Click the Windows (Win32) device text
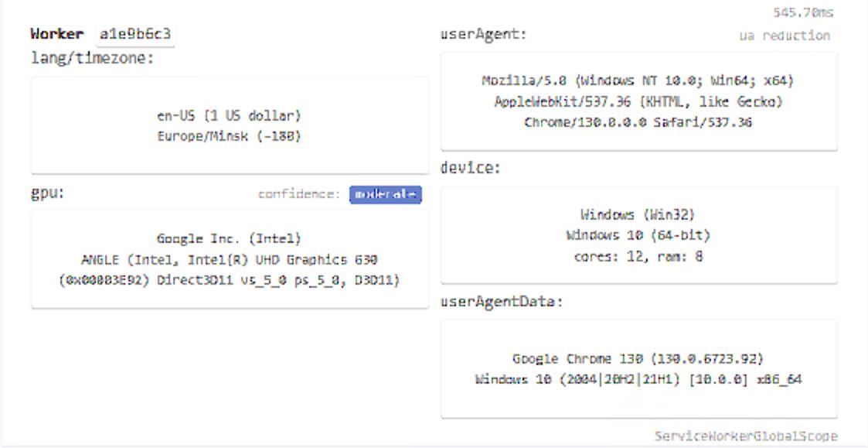Image resolution: width=868 pixels, height=448 pixels. [x=638, y=214]
